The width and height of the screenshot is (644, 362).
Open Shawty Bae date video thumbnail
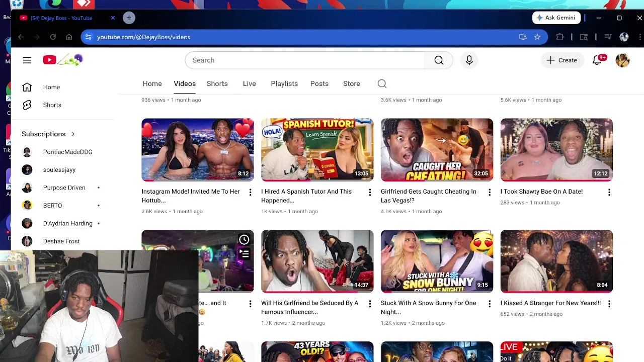(x=557, y=150)
